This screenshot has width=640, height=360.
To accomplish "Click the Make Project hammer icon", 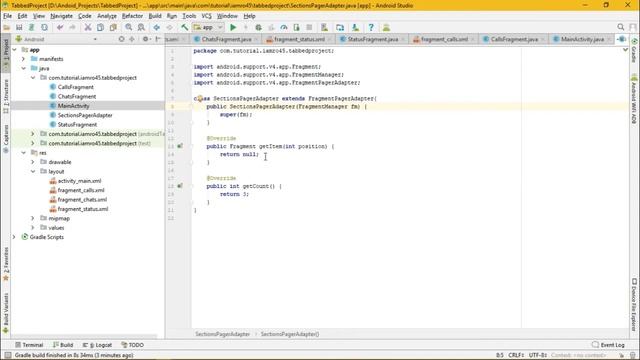I will [184, 27].
